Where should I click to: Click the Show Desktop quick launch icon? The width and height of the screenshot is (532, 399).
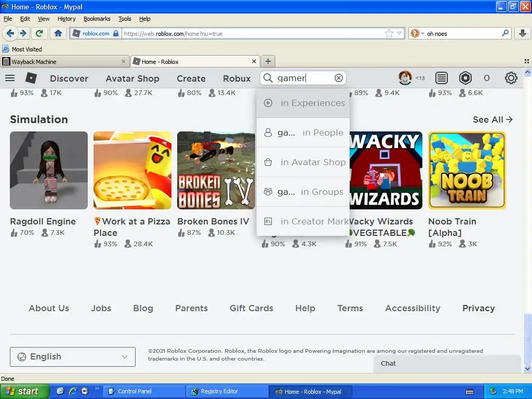point(60,391)
